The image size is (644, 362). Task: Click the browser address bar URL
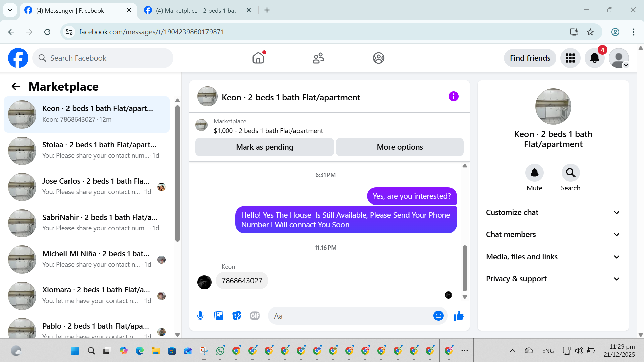coord(151,32)
